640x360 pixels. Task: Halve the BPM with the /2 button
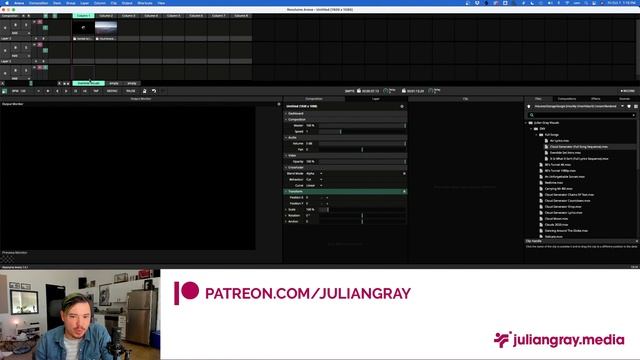tap(76, 91)
